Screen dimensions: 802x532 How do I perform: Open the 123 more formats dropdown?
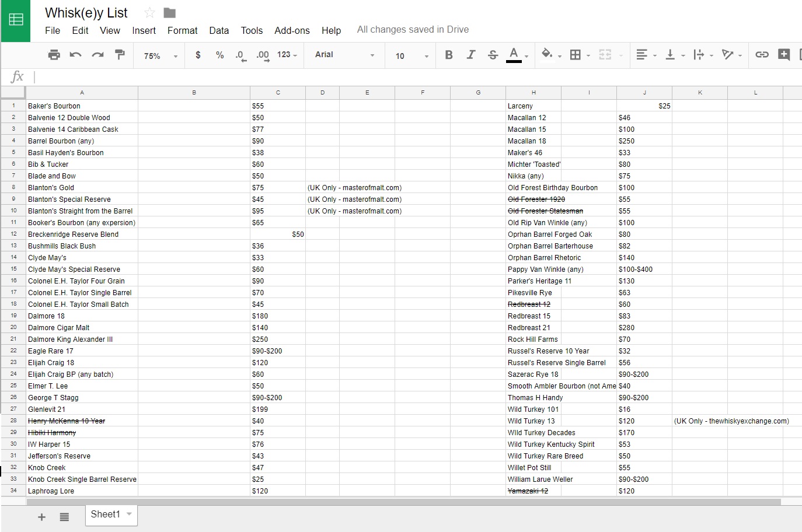(x=287, y=55)
